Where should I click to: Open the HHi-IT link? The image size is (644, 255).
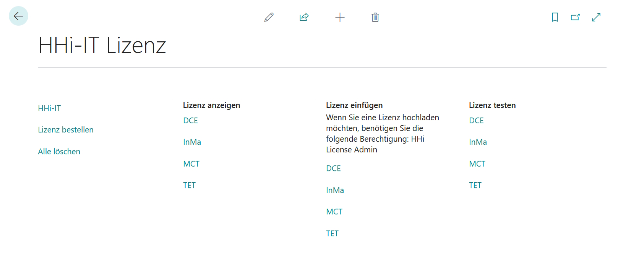pos(49,108)
